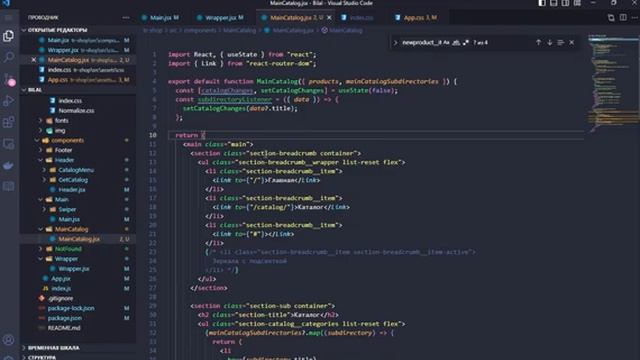The width and height of the screenshot is (640, 360).
Task: Open Normalize.css in the file tree
Action: click(x=76, y=111)
